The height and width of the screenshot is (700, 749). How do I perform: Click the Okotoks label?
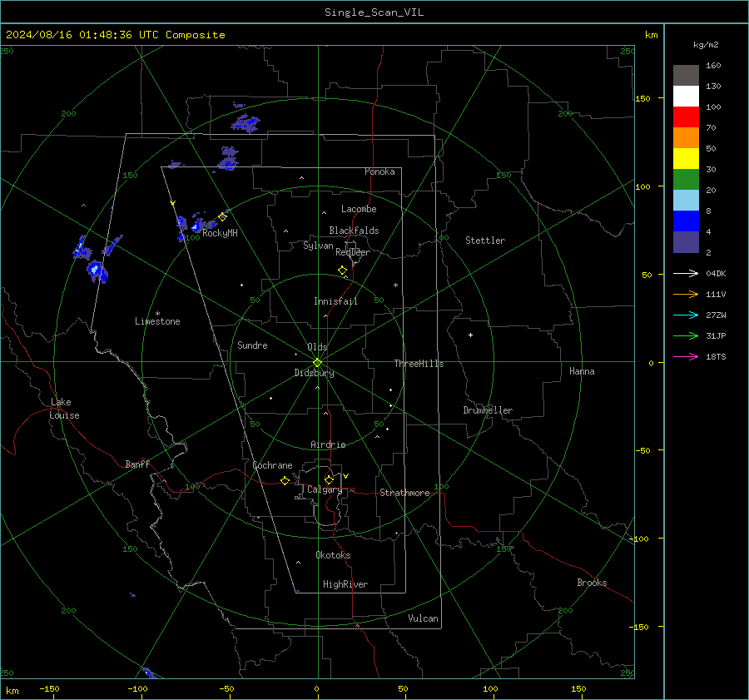coord(333,555)
